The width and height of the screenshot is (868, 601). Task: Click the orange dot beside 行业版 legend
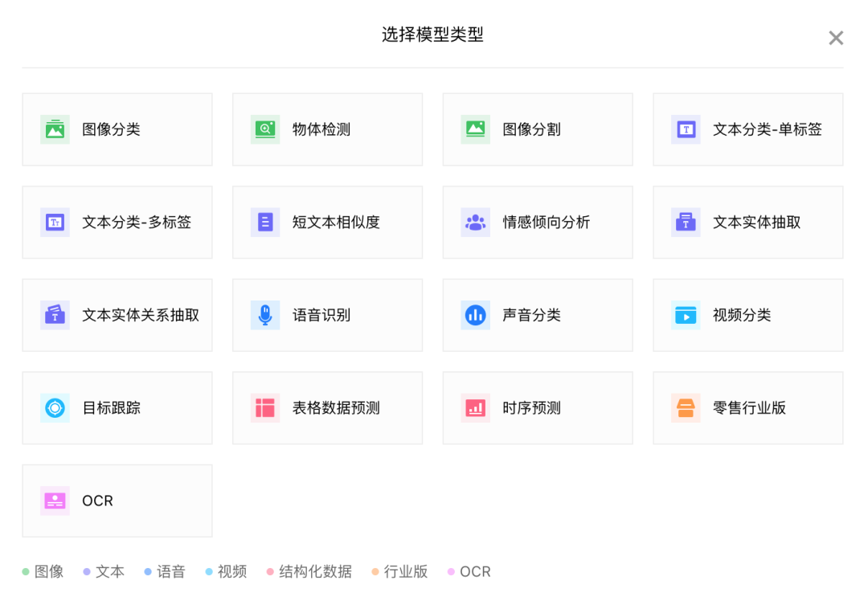(375, 571)
